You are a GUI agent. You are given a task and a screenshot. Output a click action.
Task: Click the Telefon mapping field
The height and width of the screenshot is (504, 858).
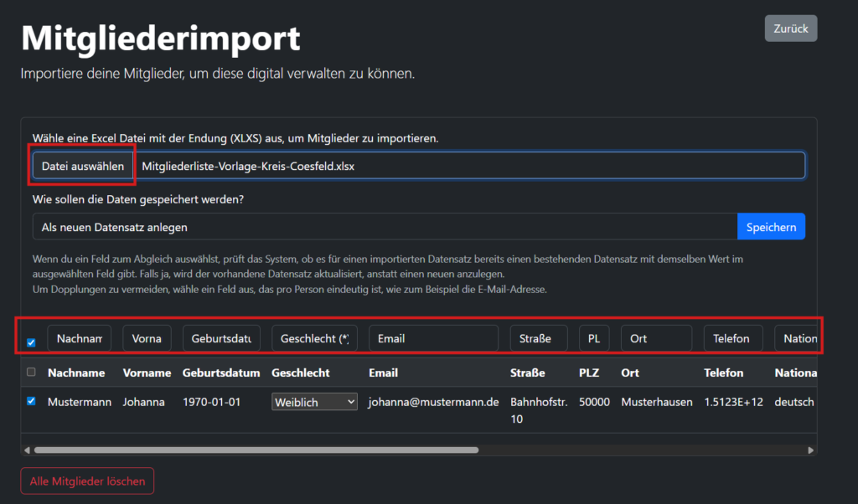[x=733, y=338]
